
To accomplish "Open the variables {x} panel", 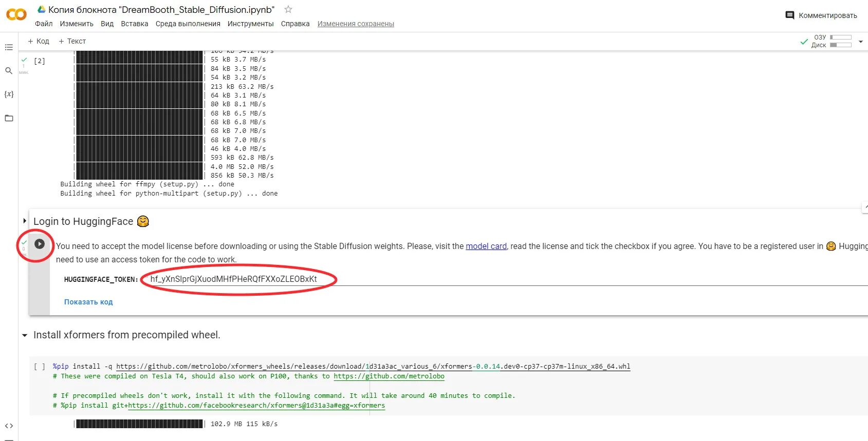I will [9, 94].
